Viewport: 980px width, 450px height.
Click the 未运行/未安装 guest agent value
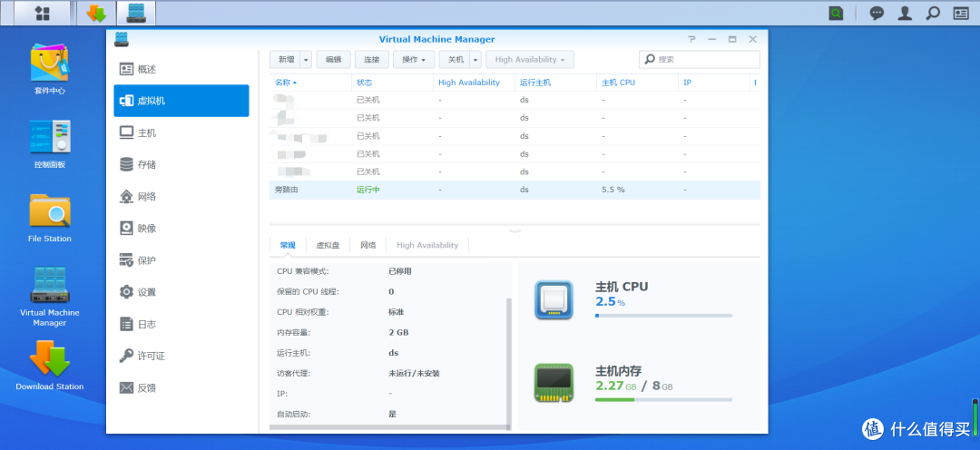[x=414, y=373]
